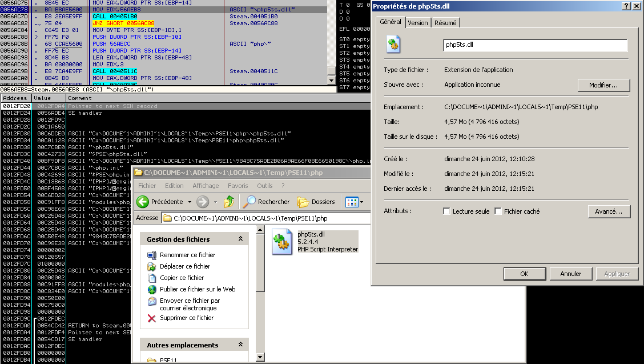The image size is (644, 364).
Task: Switch to the Version tab
Action: tap(418, 23)
